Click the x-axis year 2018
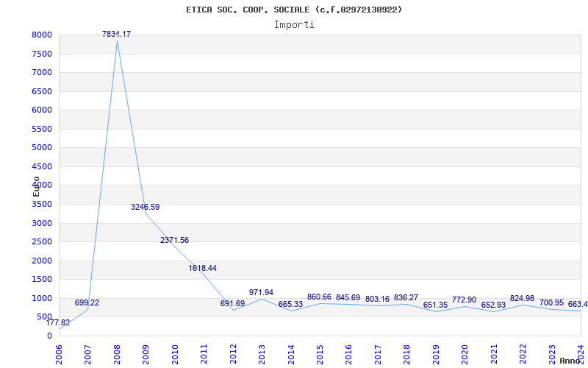 pyautogui.click(x=407, y=355)
